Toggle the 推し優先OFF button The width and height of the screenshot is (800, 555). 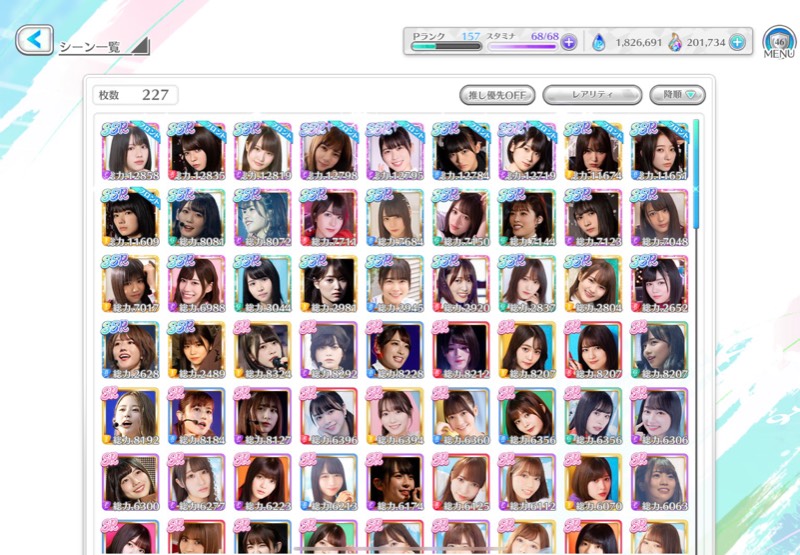click(x=497, y=95)
